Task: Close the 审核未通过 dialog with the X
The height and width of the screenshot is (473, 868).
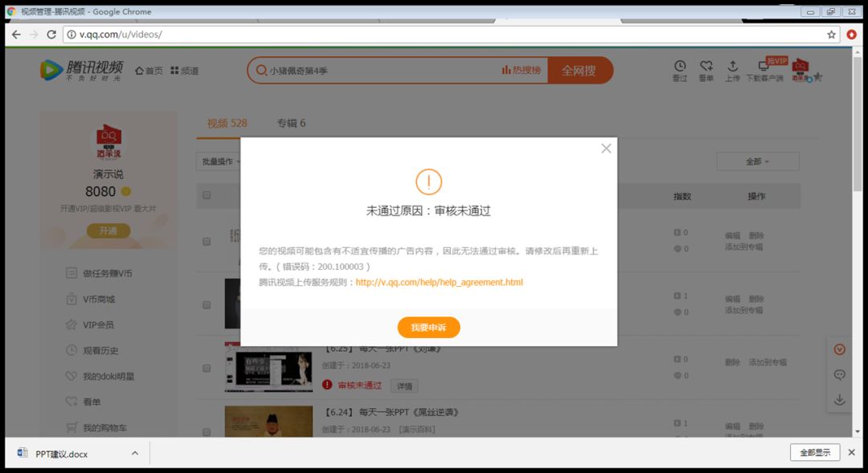Action: [606, 149]
